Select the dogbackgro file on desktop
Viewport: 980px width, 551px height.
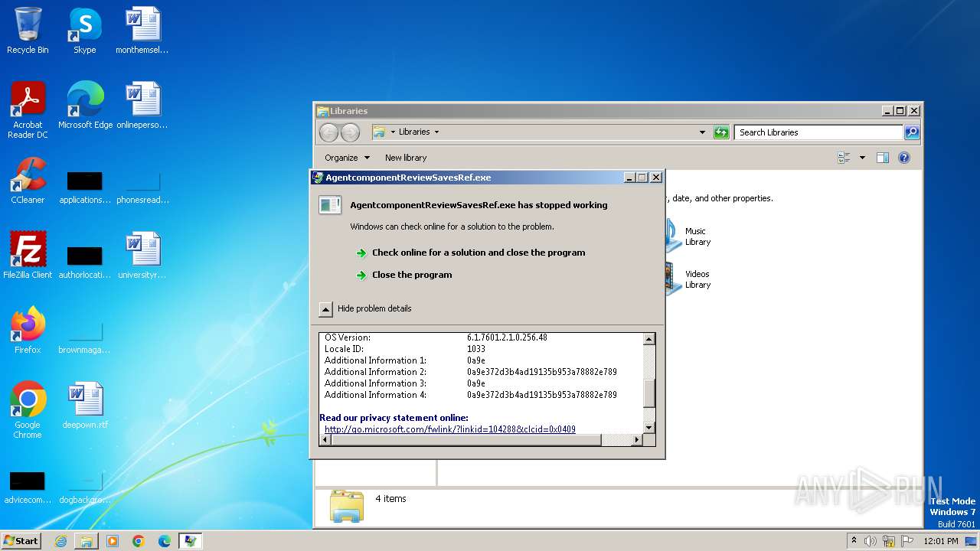(85, 487)
